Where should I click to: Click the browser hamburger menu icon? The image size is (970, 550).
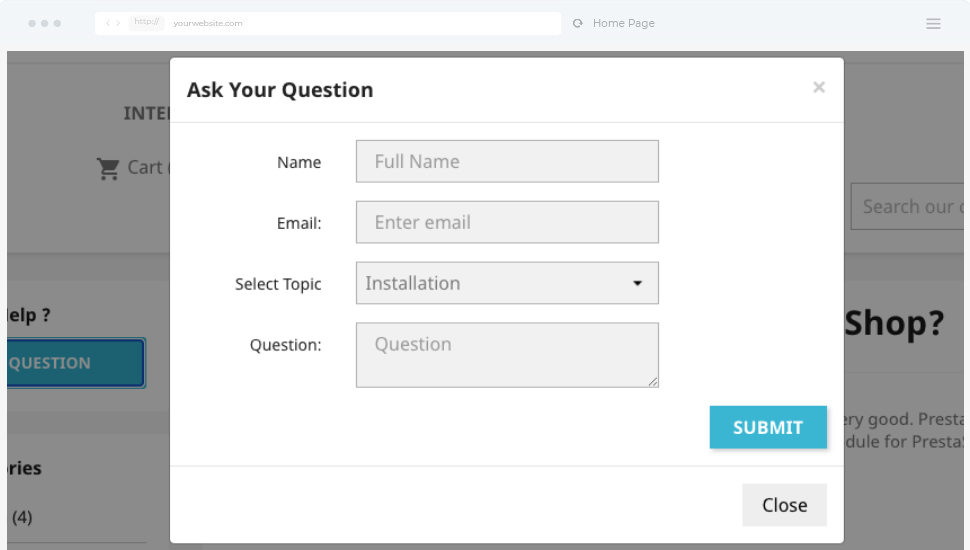[x=933, y=24]
